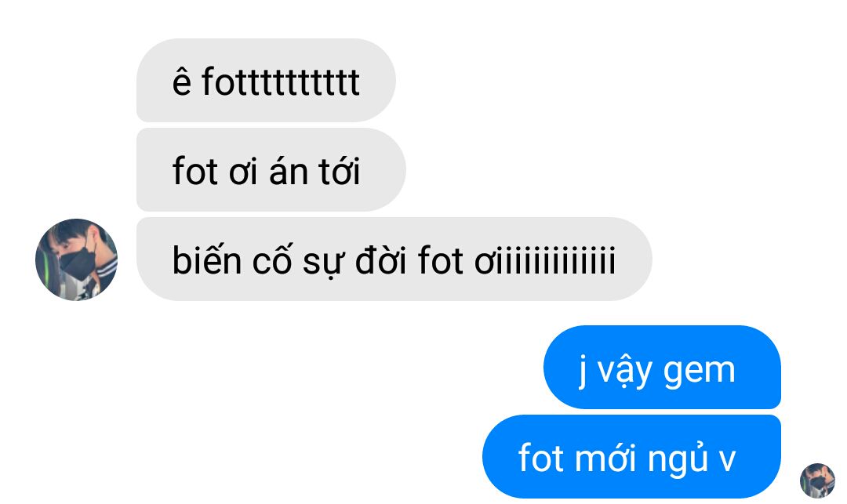Show who has seen the last message
Screen dimensions: 847x504
point(817,480)
